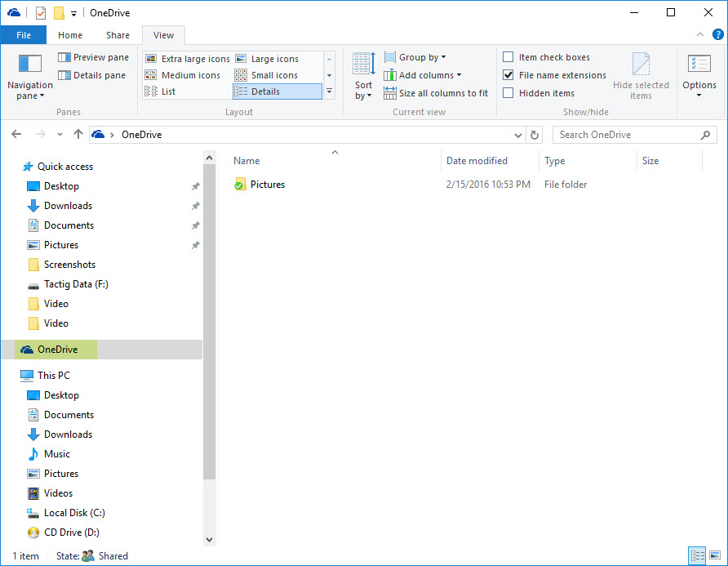Open Screenshots folder in navigation pane
The width and height of the screenshot is (728, 566).
point(69,265)
